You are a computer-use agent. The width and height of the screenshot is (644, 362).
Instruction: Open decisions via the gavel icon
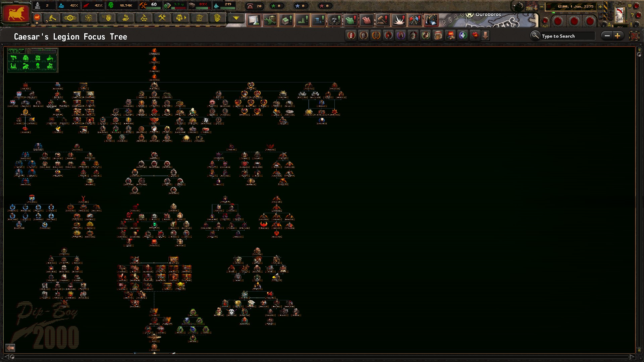coord(52,18)
